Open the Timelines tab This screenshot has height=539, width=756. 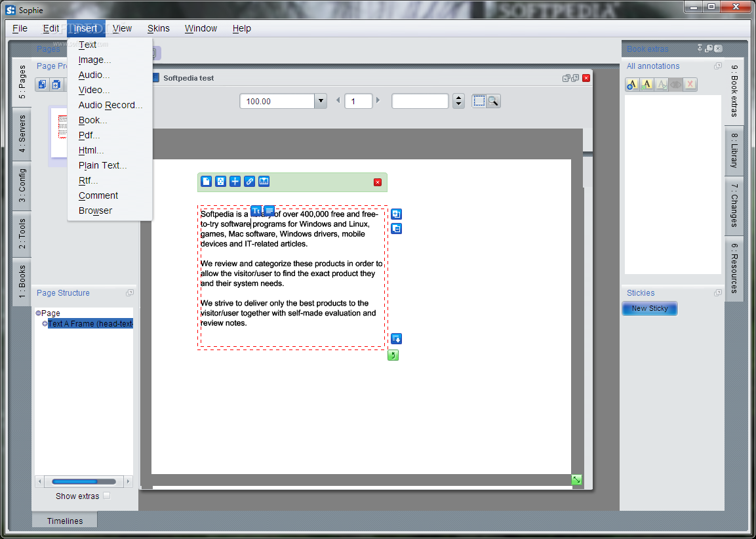(65, 521)
